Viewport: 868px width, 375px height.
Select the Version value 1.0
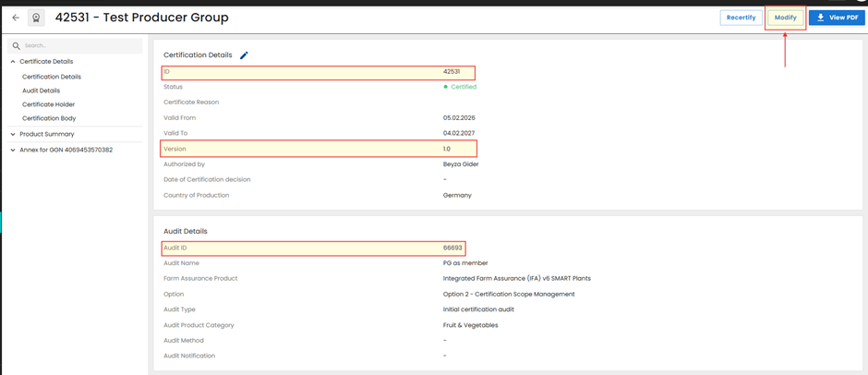447,149
